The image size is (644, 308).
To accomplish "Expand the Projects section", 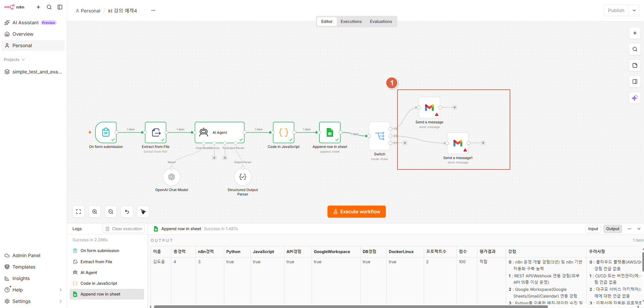I will click(14, 60).
